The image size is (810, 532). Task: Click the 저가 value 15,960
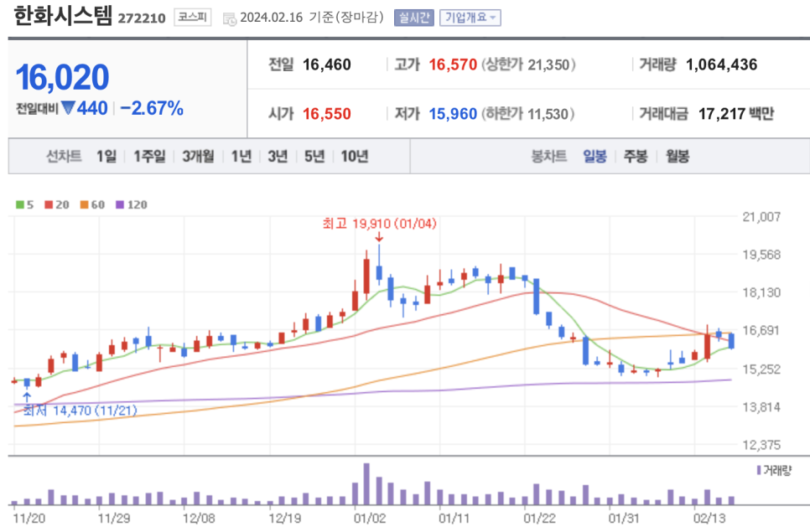point(453,113)
